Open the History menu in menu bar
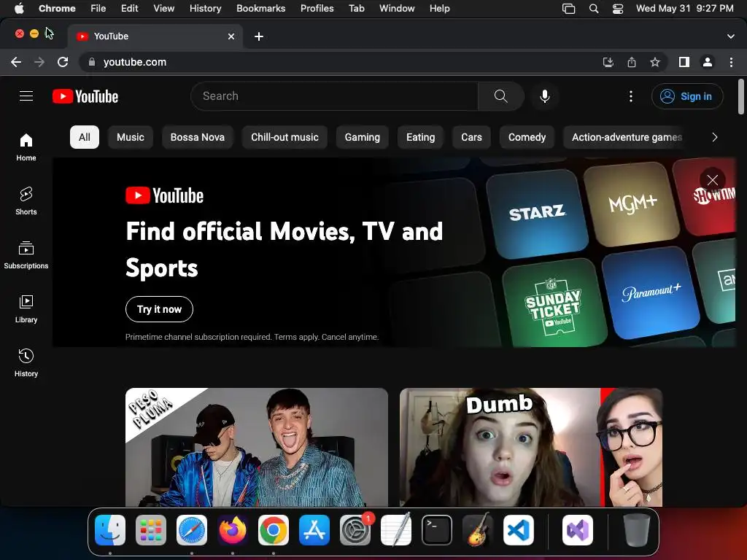The image size is (747, 560). coord(205,9)
